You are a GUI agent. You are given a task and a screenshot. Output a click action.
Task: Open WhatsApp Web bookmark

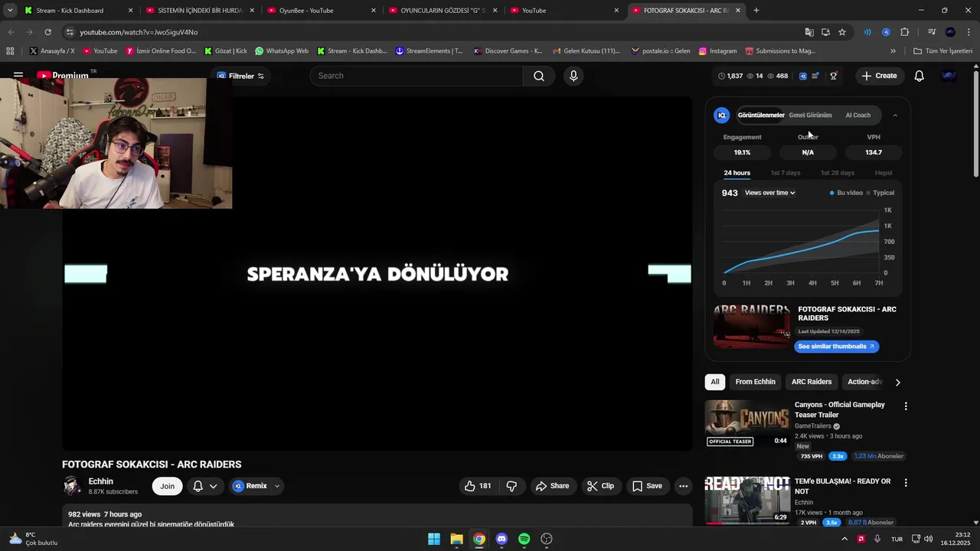[x=282, y=51]
